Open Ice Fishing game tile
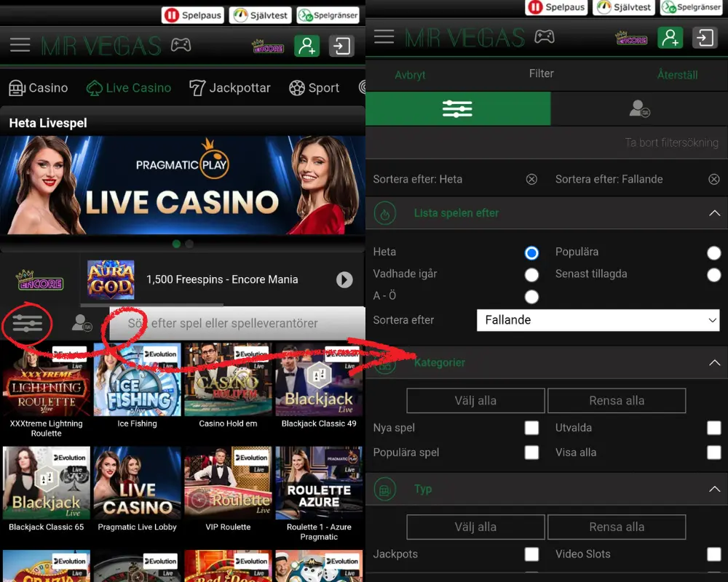728x582 pixels. [x=137, y=386]
